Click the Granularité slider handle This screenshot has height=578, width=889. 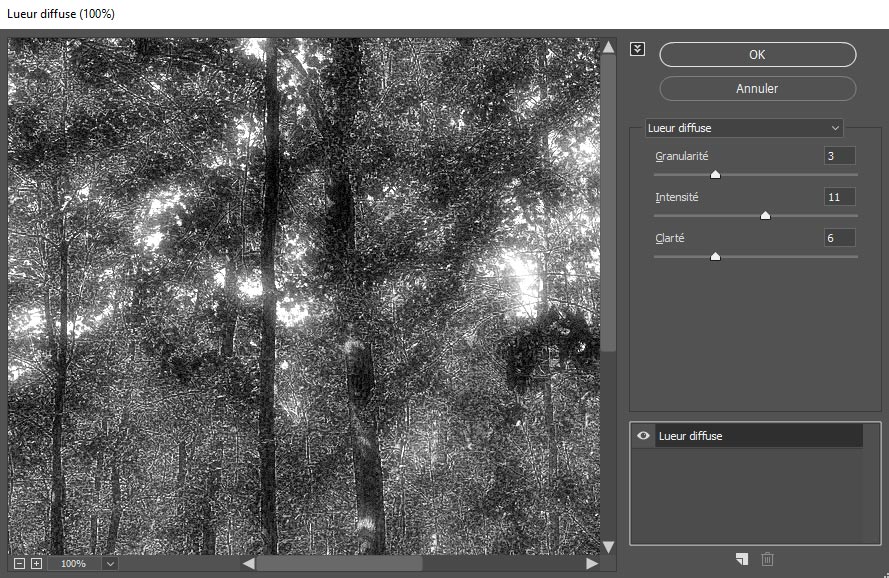tap(715, 175)
